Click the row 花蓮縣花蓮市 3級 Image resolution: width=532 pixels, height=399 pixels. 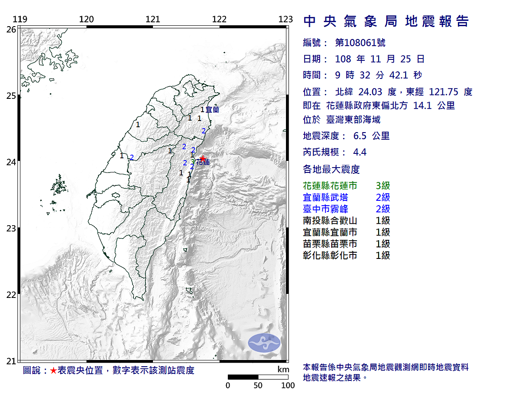tap(347, 186)
